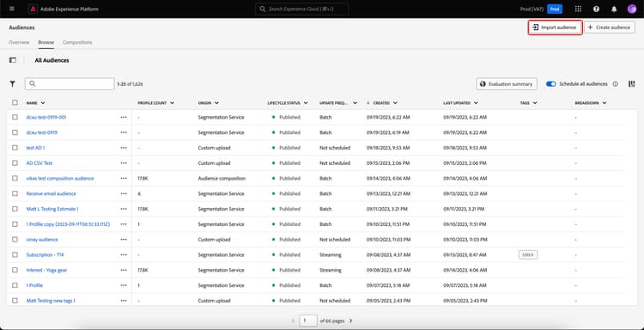Open more actions for Interest - Yoga gear
Viewport: 644px width, 330px height.
pos(124,270)
